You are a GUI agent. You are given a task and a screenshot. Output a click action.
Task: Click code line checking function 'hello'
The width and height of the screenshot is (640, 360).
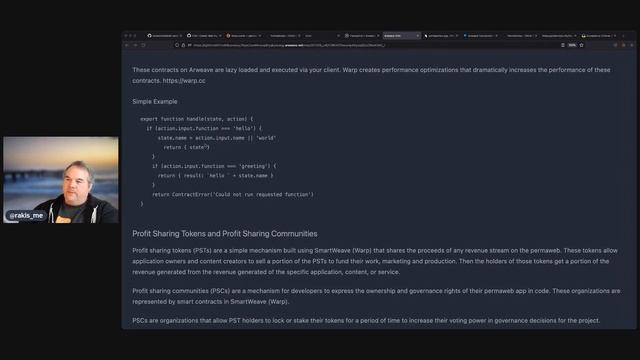[x=204, y=128]
